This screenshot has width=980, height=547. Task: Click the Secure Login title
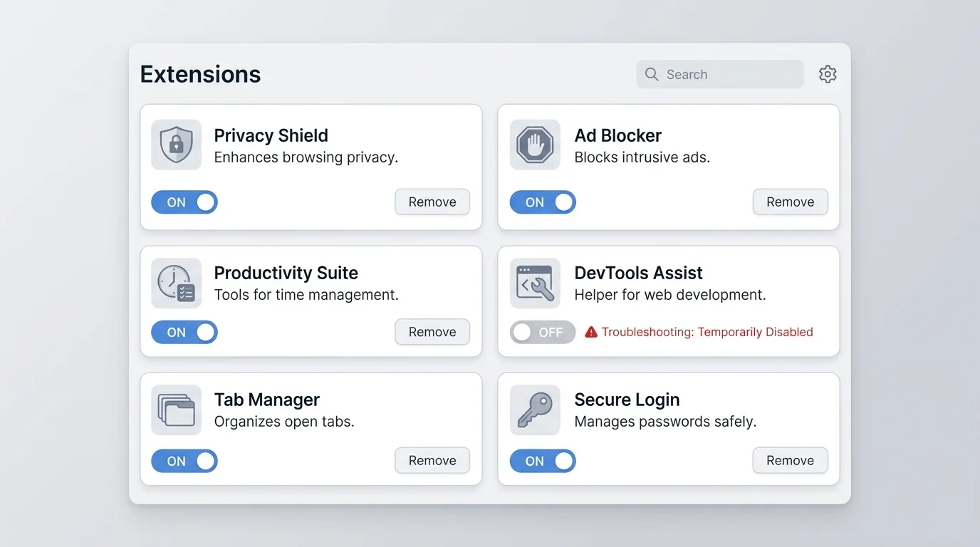[x=627, y=400]
